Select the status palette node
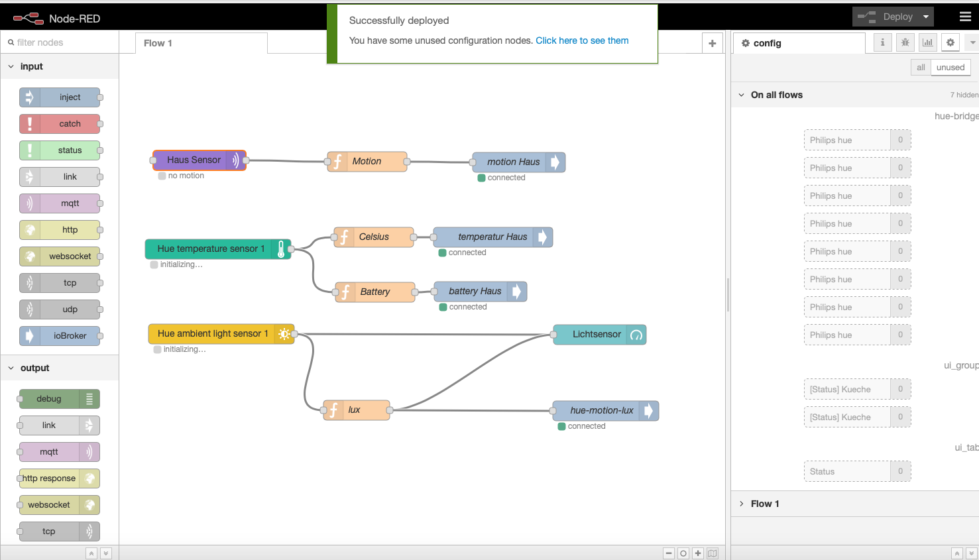Image resolution: width=979 pixels, height=560 pixels. tap(60, 150)
